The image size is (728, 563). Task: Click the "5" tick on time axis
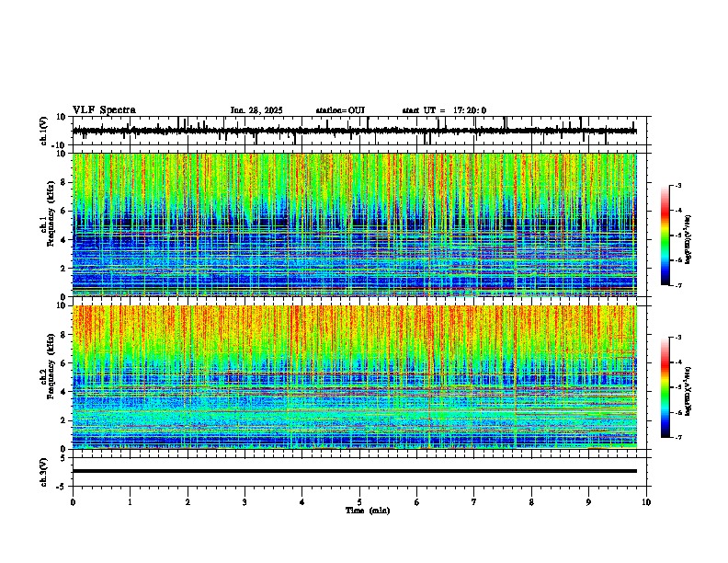click(x=359, y=502)
